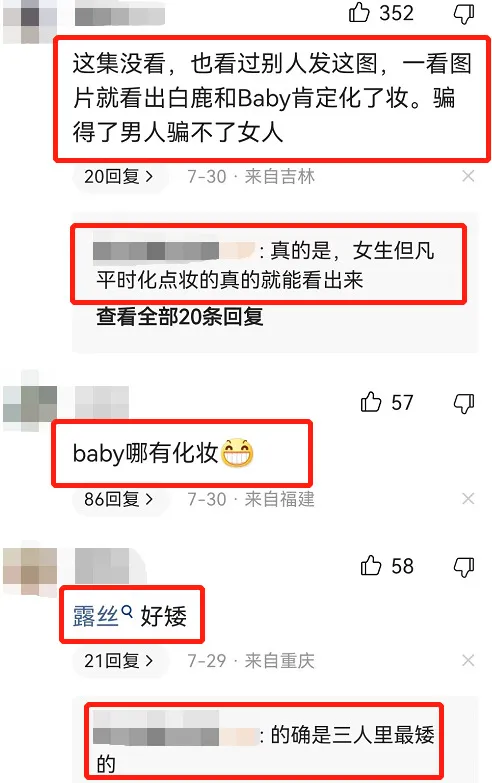Expand the 21回复 replies
The height and width of the screenshot is (783, 492).
tap(118, 661)
